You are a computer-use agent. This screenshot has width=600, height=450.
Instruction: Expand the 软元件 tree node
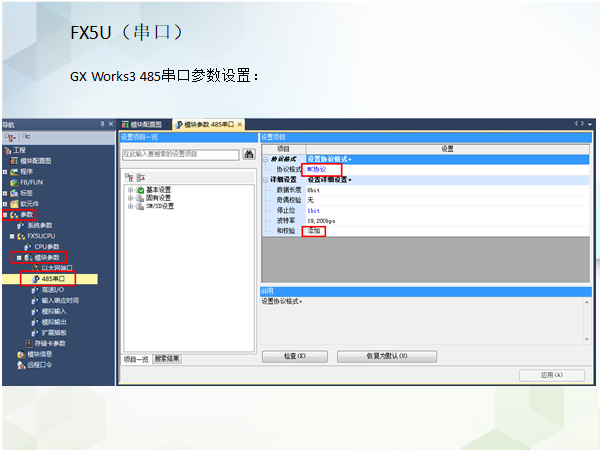5,204
